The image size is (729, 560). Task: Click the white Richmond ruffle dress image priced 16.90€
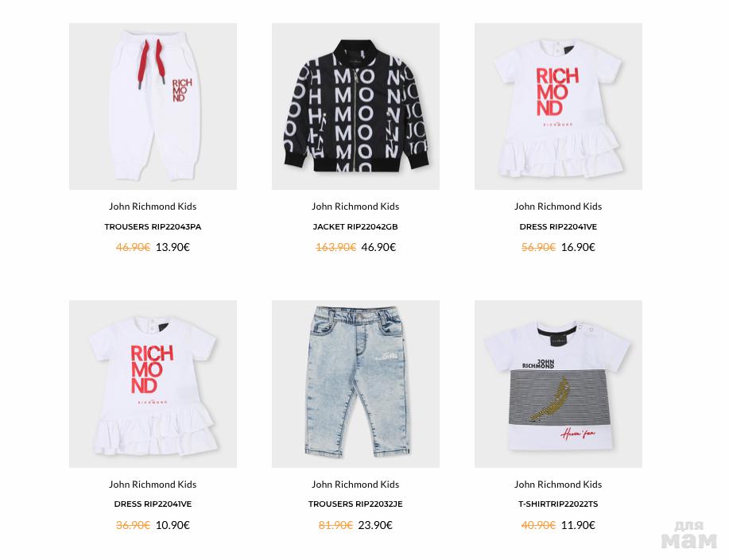(x=558, y=106)
